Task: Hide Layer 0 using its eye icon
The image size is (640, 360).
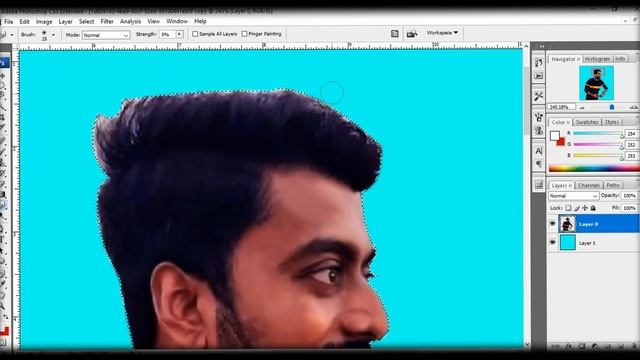Action: click(553, 224)
